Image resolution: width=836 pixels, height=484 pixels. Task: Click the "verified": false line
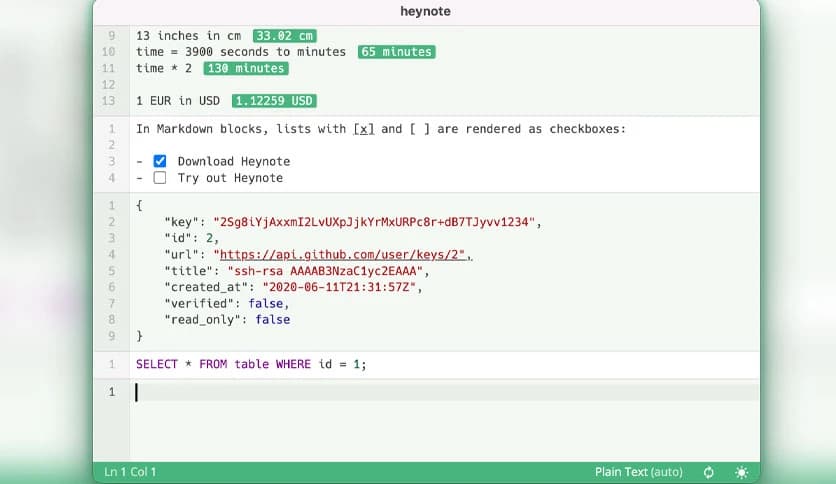click(227, 303)
